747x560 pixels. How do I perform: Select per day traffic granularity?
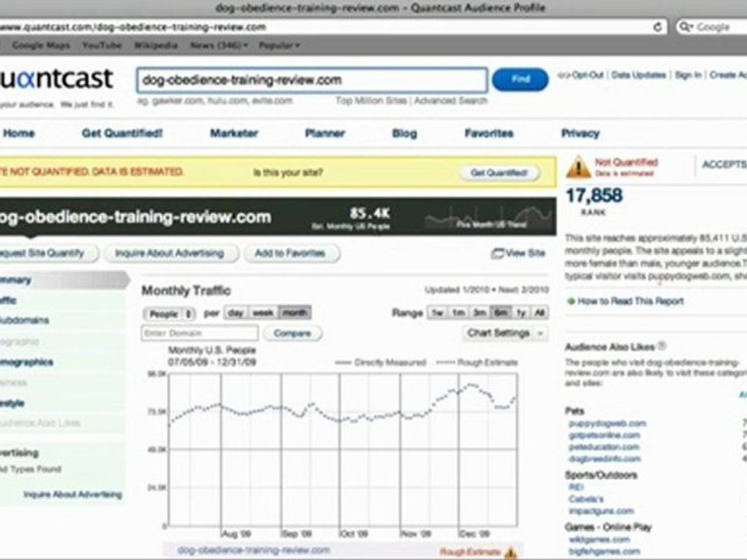tap(236, 313)
